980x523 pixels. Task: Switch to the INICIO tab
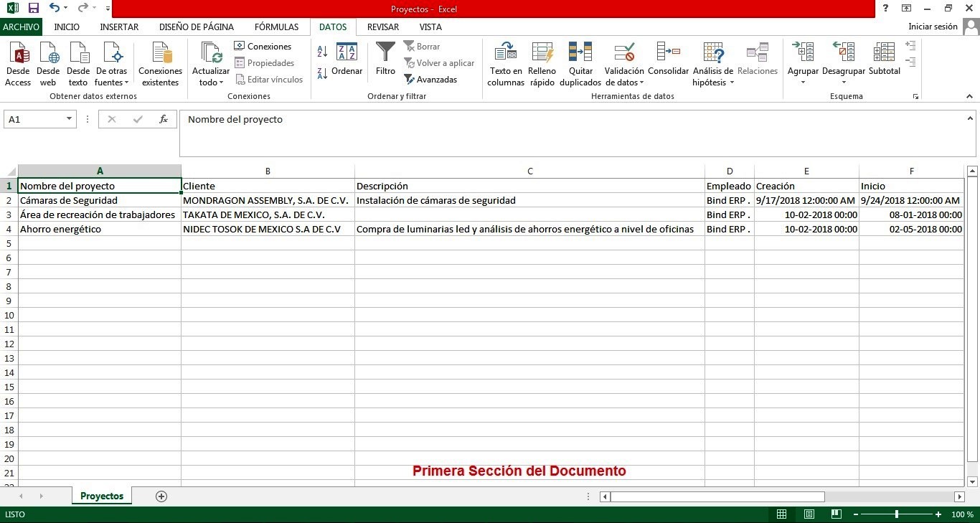click(67, 27)
